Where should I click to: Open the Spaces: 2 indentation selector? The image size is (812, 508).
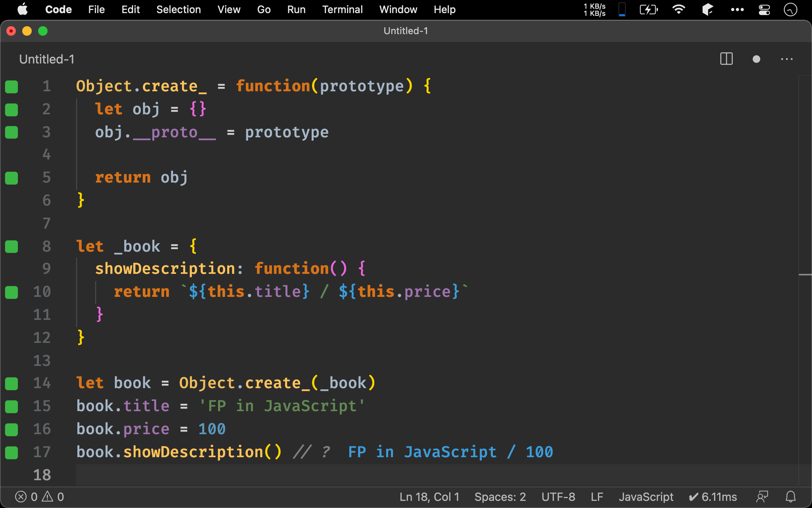pos(500,496)
